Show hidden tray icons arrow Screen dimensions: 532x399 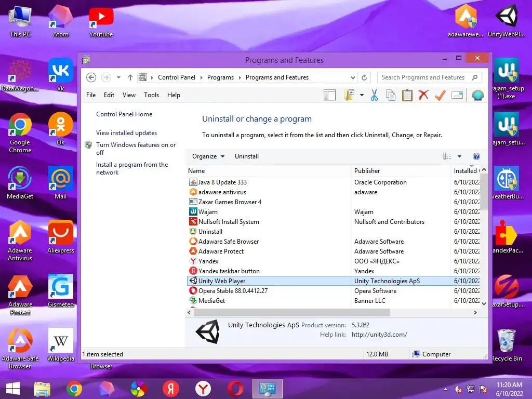[445, 389]
